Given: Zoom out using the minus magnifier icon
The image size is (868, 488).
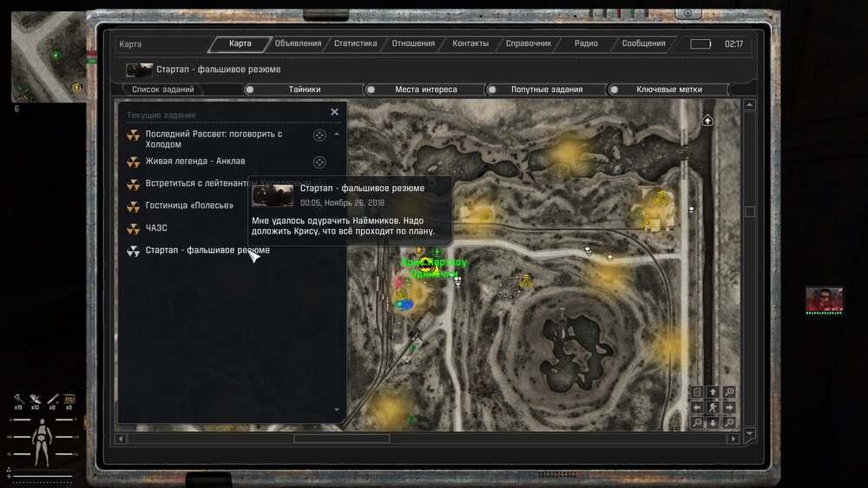Looking at the screenshot, I should [697, 423].
